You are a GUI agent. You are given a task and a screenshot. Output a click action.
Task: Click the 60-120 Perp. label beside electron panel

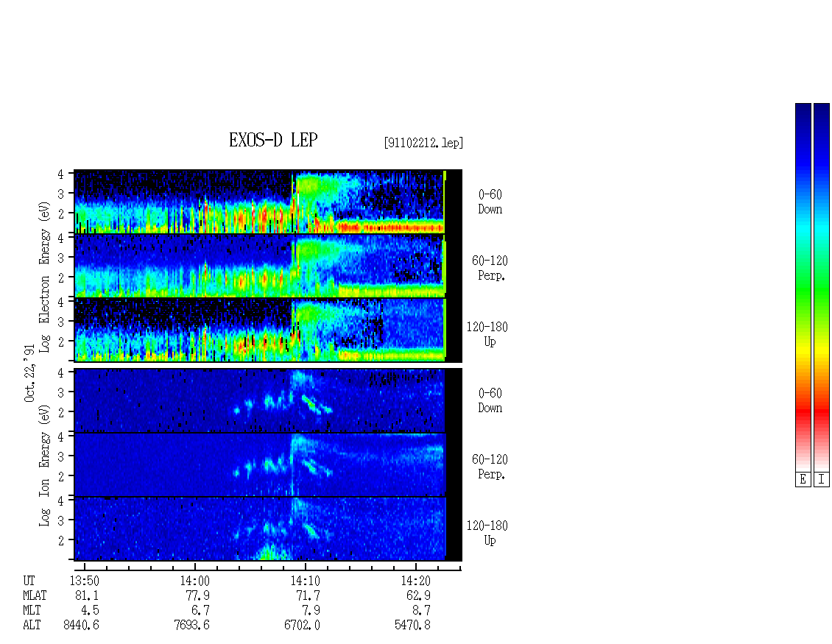click(489, 269)
